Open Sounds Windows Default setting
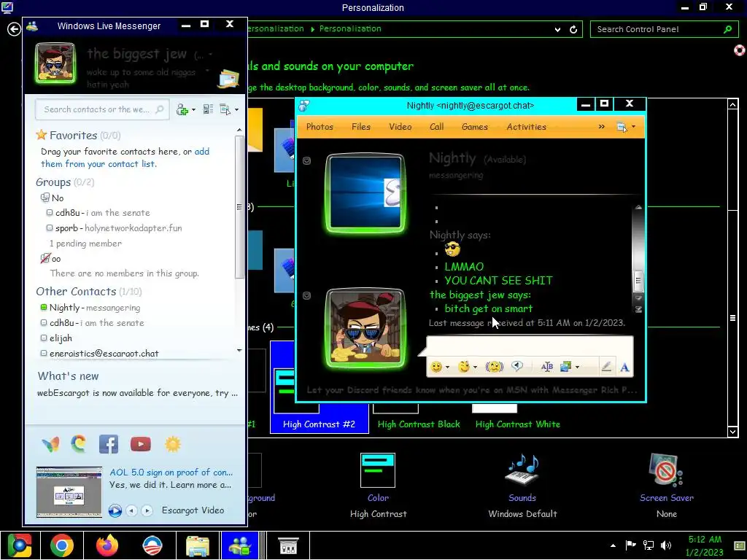This screenshot has height=560, width=747. [522, 486]
